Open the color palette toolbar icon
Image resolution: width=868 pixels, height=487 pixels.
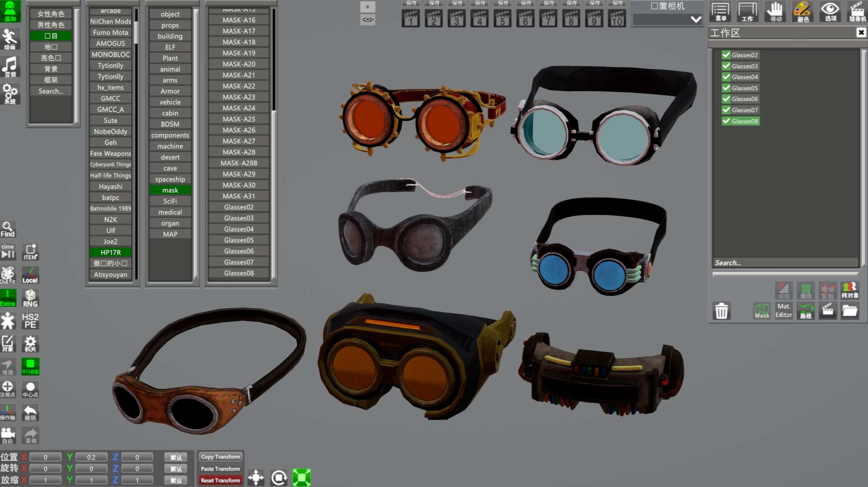click(x=803, y=12)
